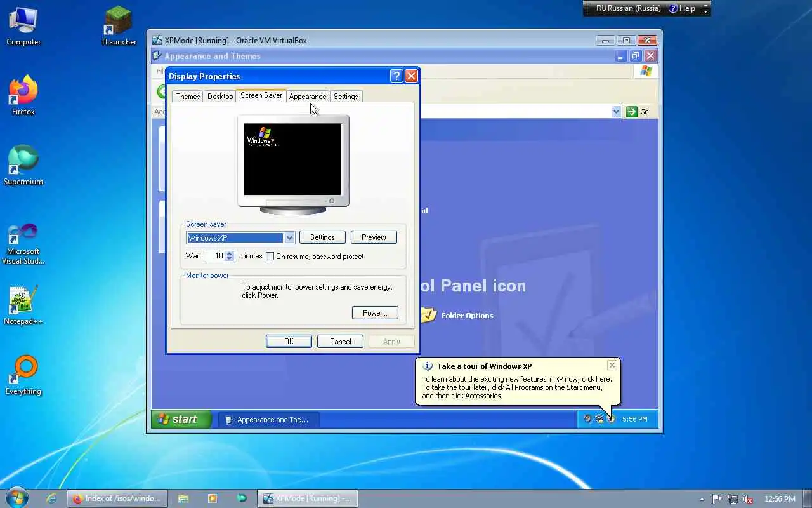Launch TLauncher from the desktop
The width and height of the screenshot is (812, 508).
click(119, 25)
